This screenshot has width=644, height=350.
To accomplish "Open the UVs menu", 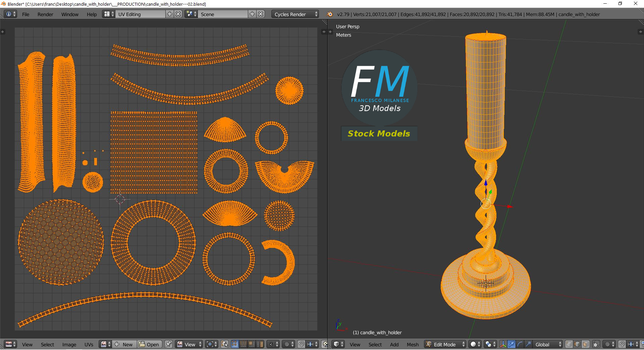I will click(x=89, y=345).
